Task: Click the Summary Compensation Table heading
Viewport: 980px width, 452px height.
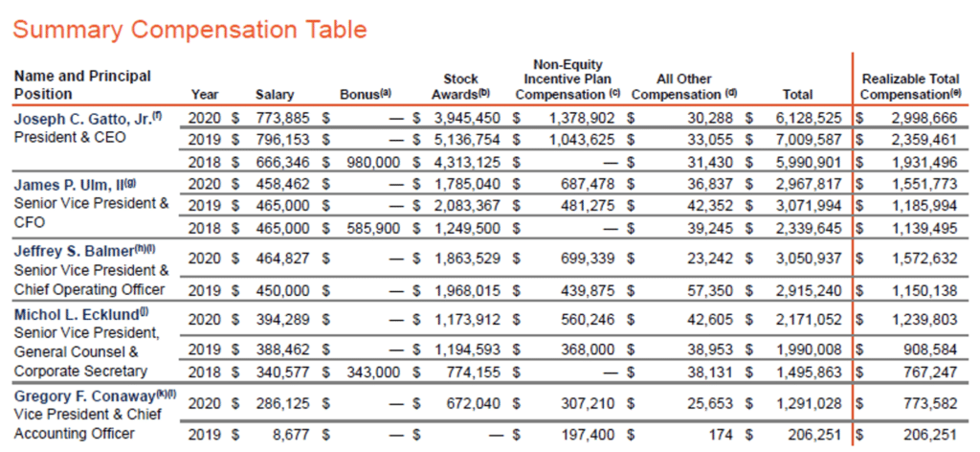Action: pyautogui.click(x=190, y=30)
